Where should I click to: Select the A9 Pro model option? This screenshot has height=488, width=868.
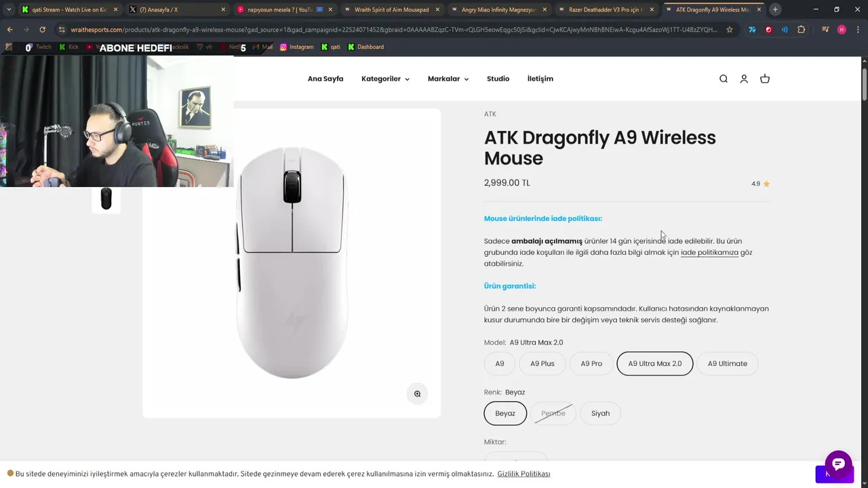tap(591, 363)
